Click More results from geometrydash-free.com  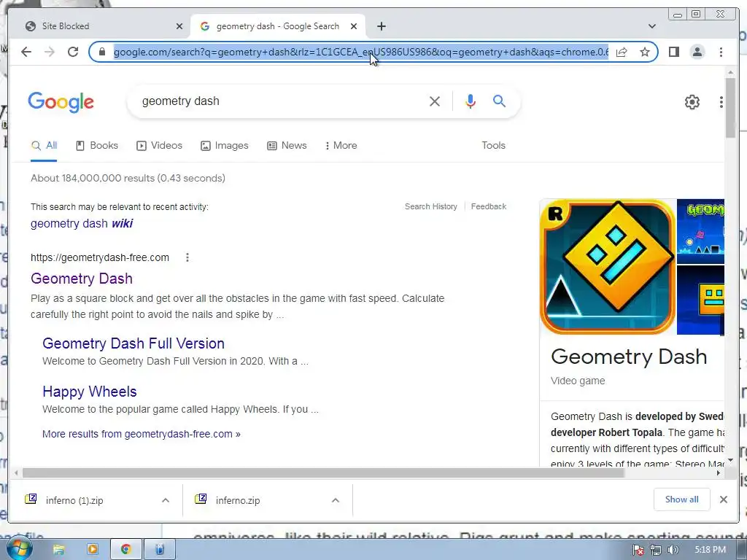[142, 435]
